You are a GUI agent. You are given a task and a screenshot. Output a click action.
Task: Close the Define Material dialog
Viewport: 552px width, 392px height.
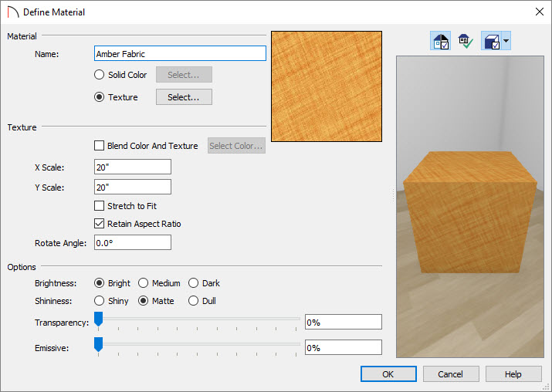(540, 12)
